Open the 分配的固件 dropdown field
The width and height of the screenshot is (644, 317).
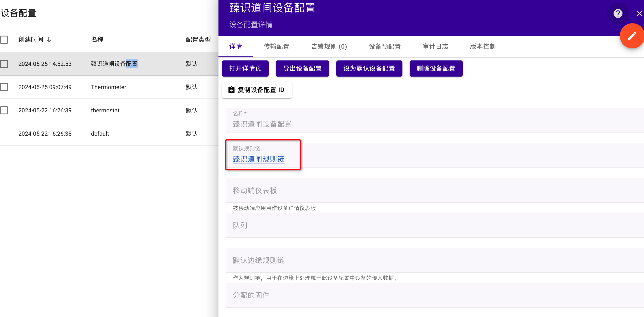434,295
